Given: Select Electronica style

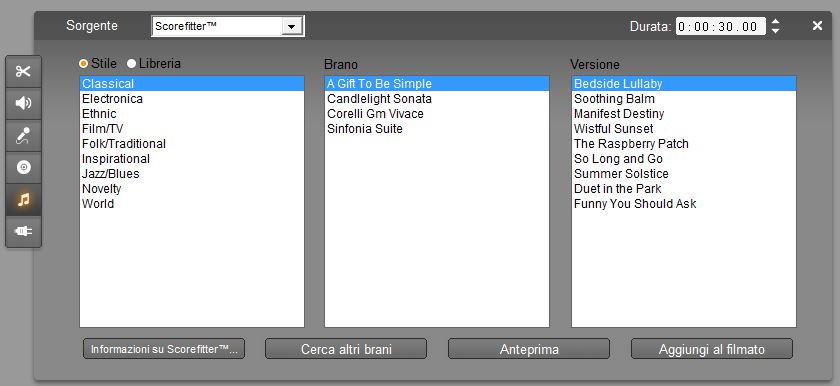Looking at the screenshot, I should 192,99.
